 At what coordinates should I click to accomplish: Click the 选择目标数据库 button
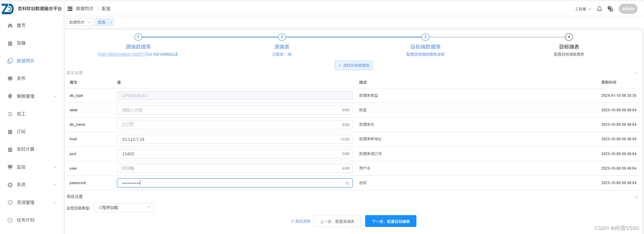[x=354, y=65]
